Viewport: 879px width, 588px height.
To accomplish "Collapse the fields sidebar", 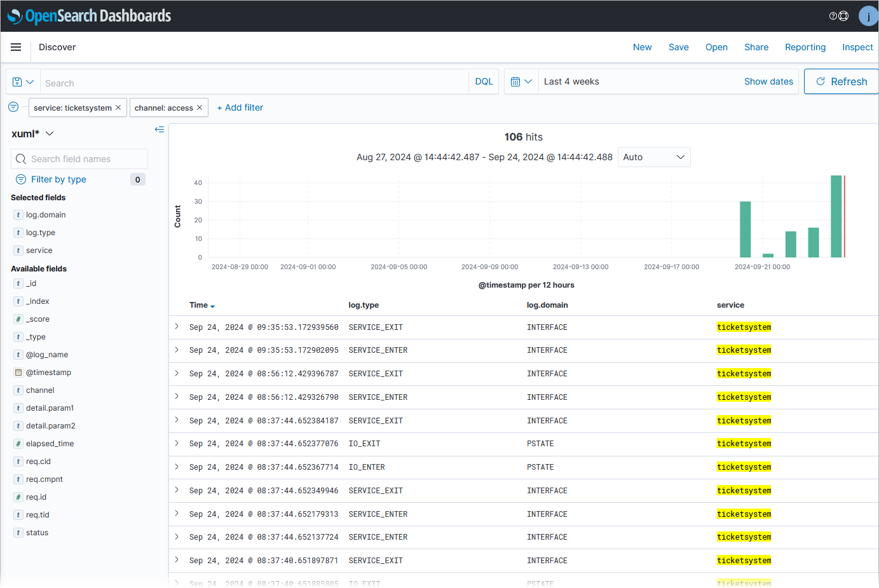I will click(160, 130).
